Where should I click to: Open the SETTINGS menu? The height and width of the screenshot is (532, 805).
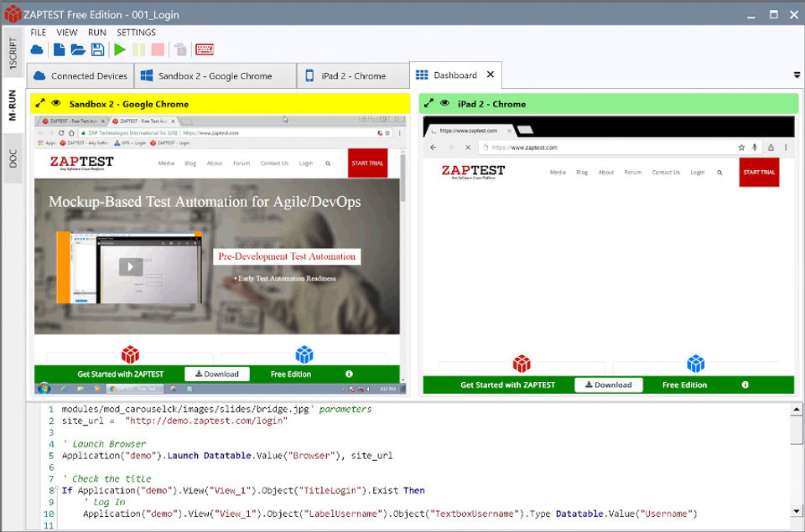(x=136, y=33)
